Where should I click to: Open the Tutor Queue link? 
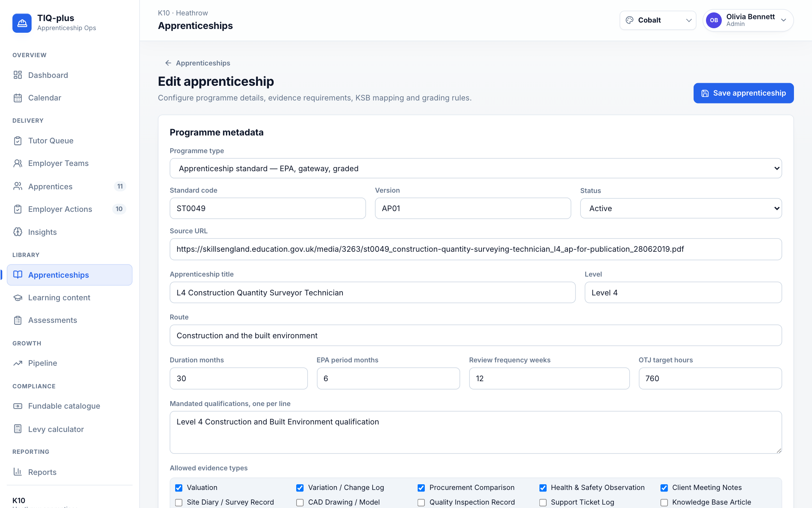click(70, 141)
